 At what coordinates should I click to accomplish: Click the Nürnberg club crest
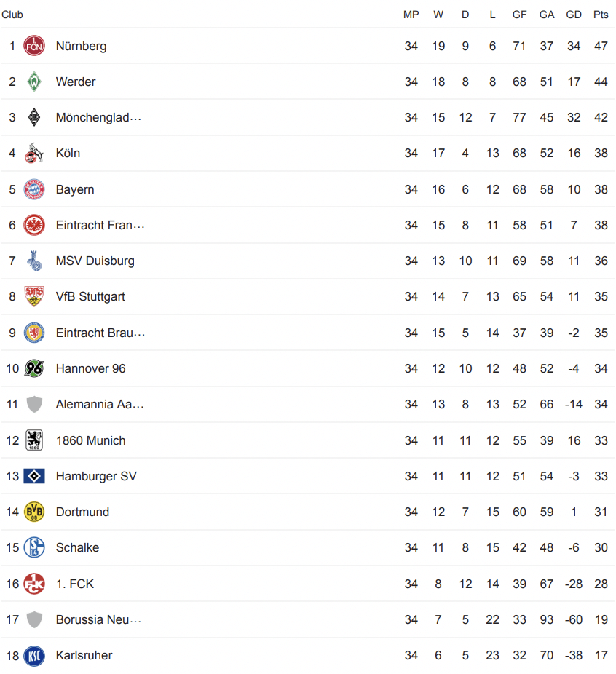[34, 46]
